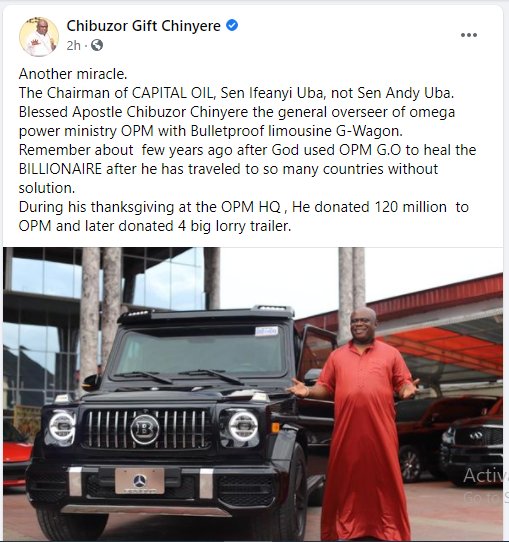The width and height of the screenshot is (509, 542).
Task: Click the G-Wagon's left round headlight
Action: [62, 426]
